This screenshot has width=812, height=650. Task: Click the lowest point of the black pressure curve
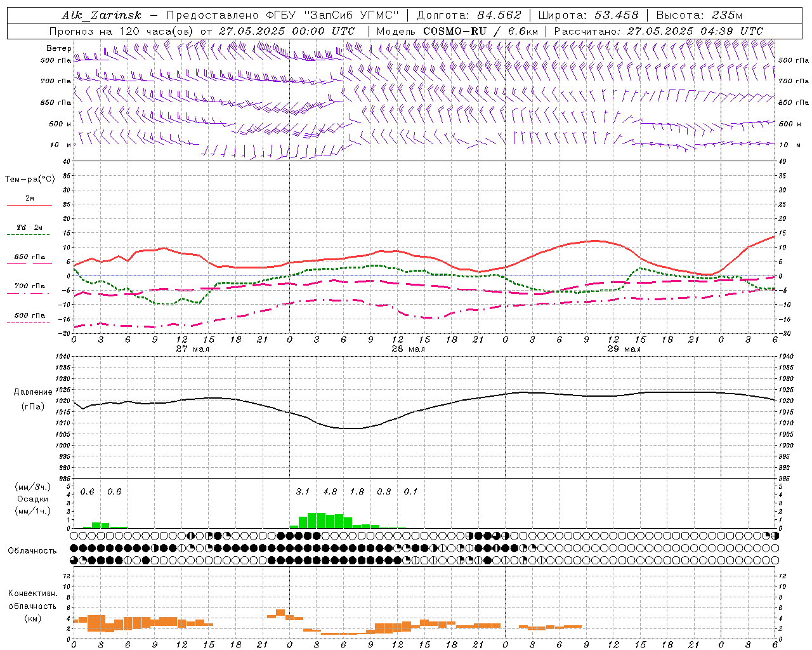coord(352,428)
